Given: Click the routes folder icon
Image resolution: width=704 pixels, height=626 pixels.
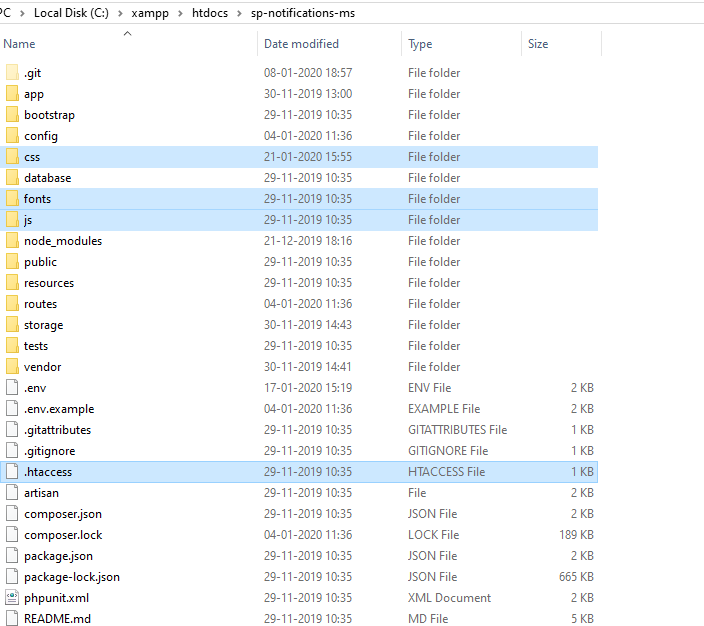Looking at the screenshot, I should [12, 304].
